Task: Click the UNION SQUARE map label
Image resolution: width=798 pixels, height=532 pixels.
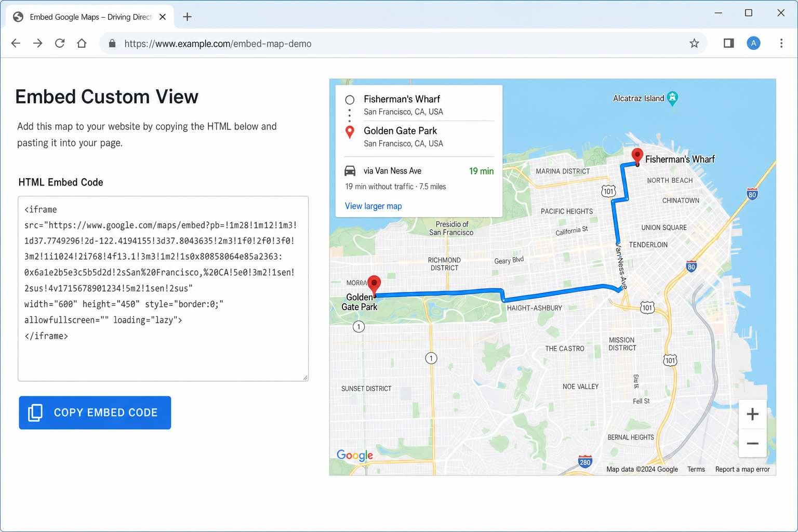Action: pyautogui.click(x=664, y=228)
